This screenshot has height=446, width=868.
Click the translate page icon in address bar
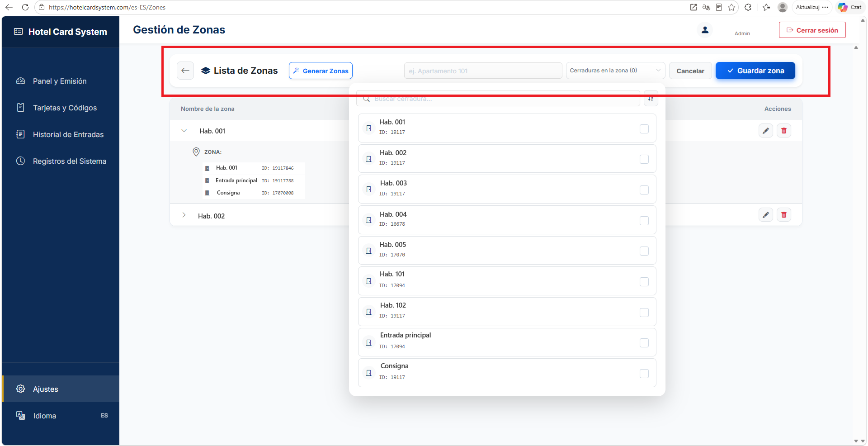click(x=706, y=7)
